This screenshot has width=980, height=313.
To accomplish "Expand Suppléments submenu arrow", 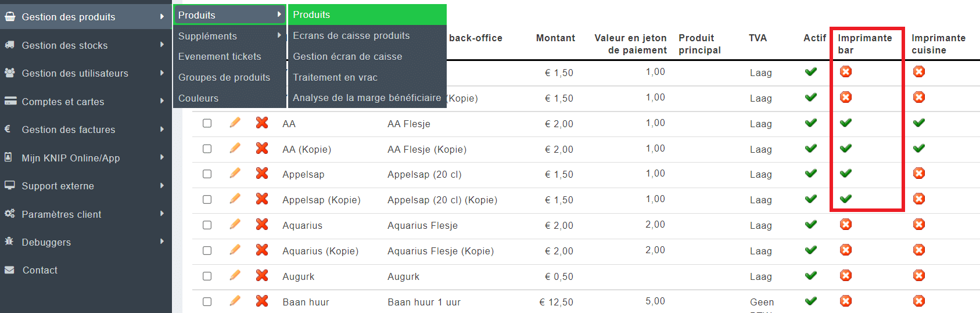I will [279, 35].
